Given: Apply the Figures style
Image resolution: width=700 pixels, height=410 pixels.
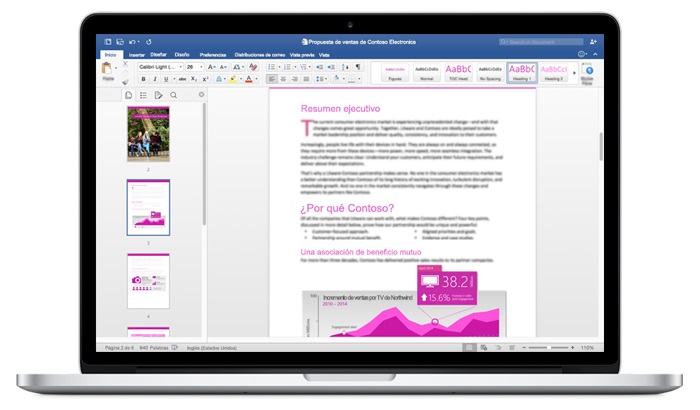Looking at the screenshot, I should click(395, 72).
